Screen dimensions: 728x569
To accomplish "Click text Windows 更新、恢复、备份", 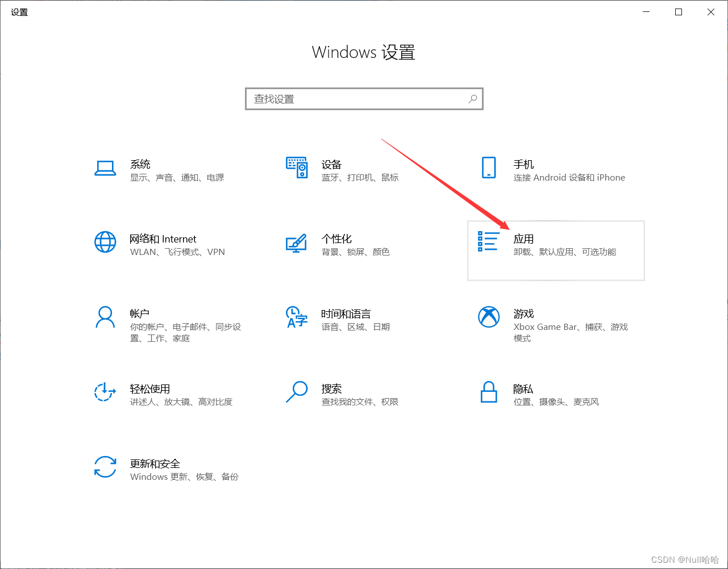I will (185, 477).
